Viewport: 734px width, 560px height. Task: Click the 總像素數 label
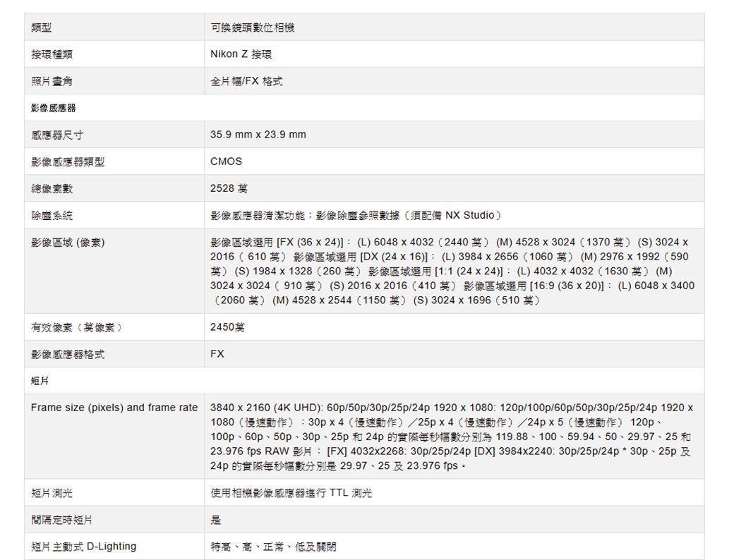[x=52, y=189]
